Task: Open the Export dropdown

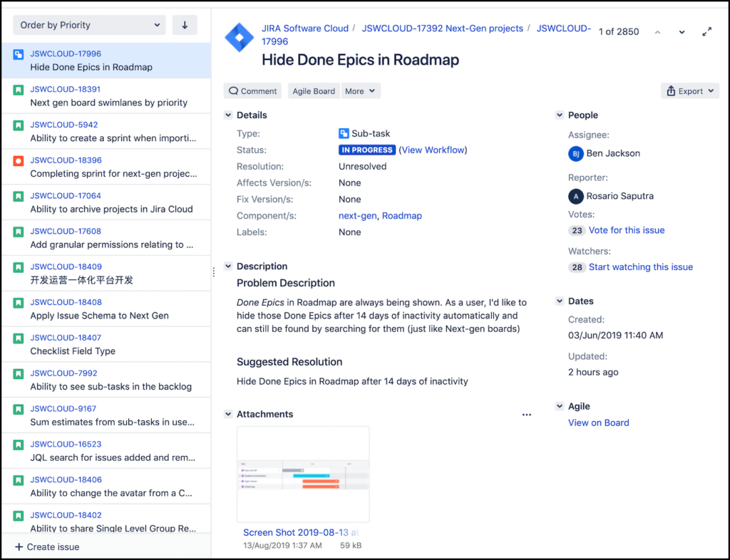Action: [689, 90]
